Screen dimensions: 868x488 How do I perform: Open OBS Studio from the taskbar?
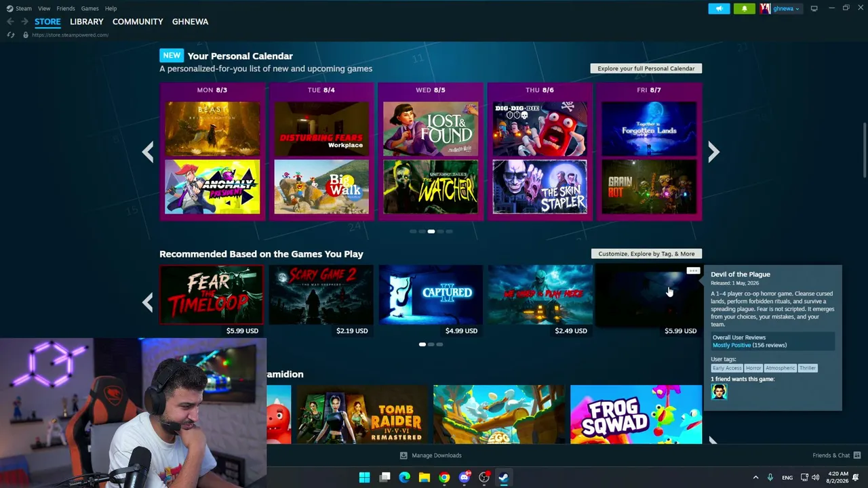pyautogui.click(x=484, y=477)
